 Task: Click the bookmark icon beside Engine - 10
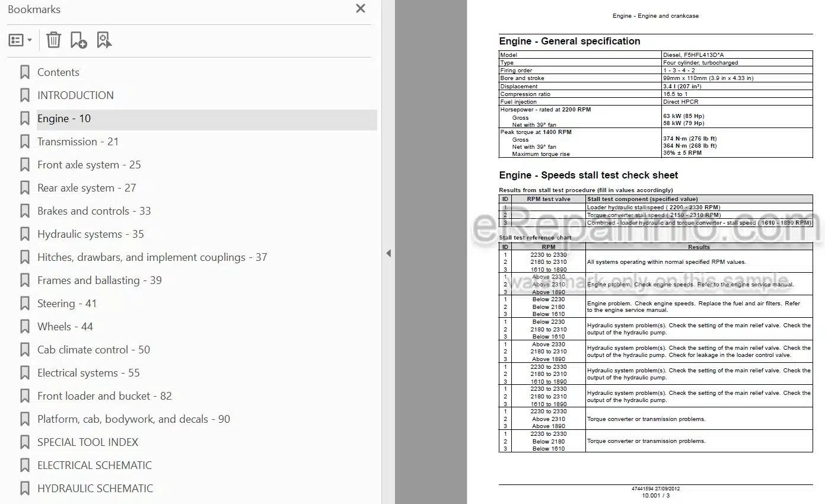click(24, 119)
